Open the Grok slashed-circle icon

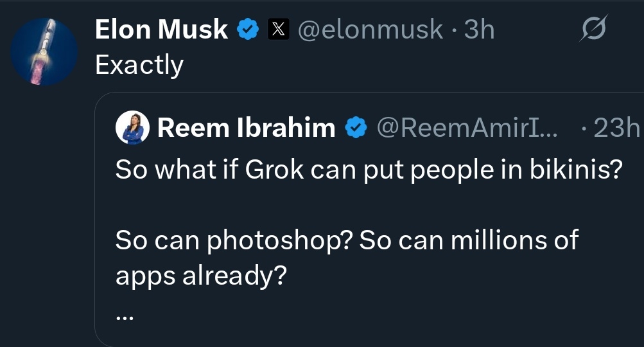pos(594,30)
